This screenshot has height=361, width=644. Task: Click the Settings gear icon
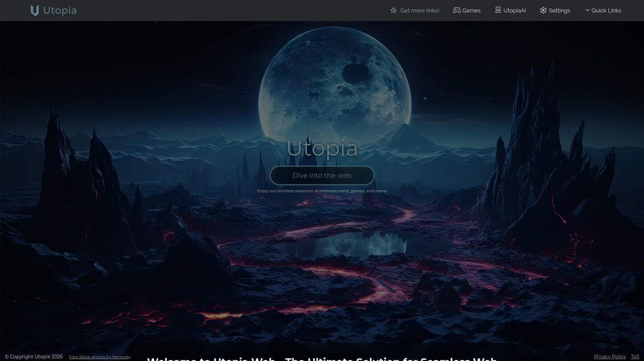point(543,10)
